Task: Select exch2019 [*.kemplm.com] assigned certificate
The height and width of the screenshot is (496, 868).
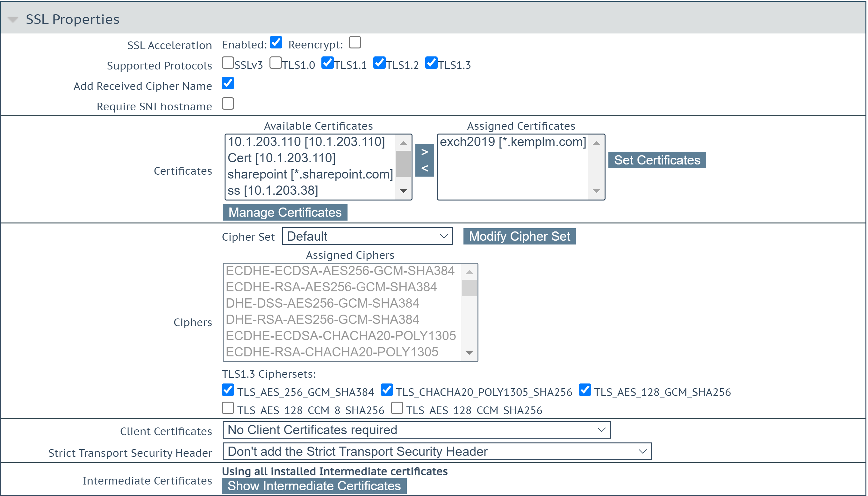Action: pos(513,142)
